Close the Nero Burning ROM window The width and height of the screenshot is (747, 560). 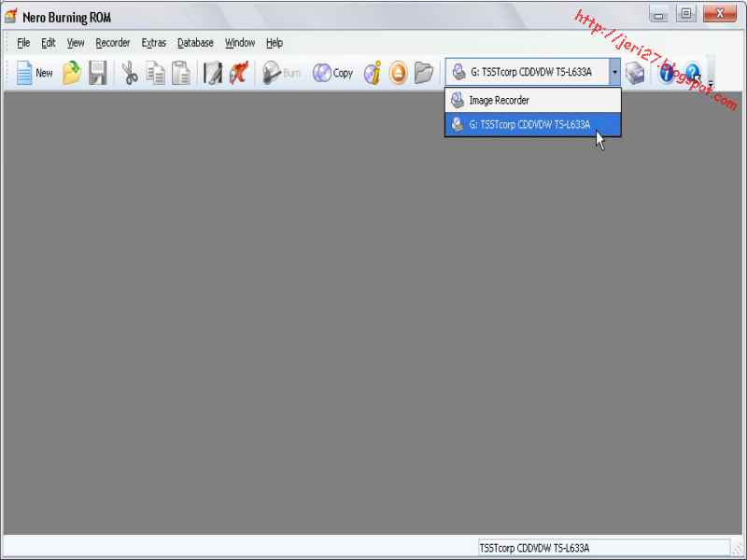pyautogui.click(x=719, y=14)
